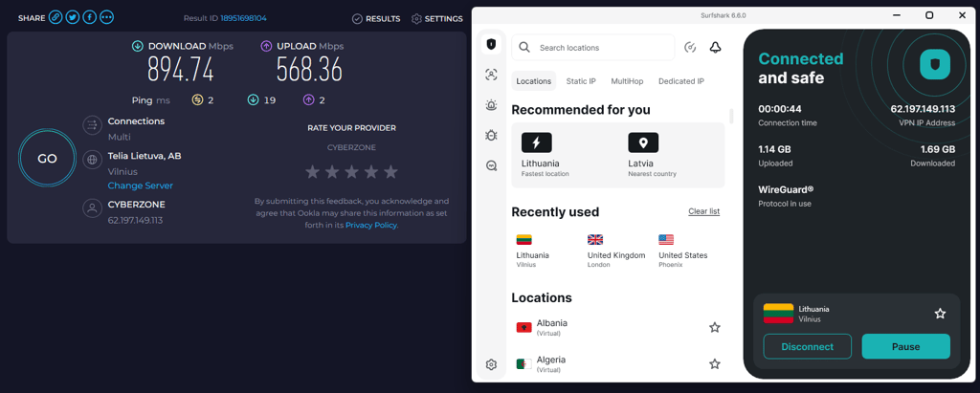Favorite Albania with star icon
980x393 pixels.
tap(715, 327)
